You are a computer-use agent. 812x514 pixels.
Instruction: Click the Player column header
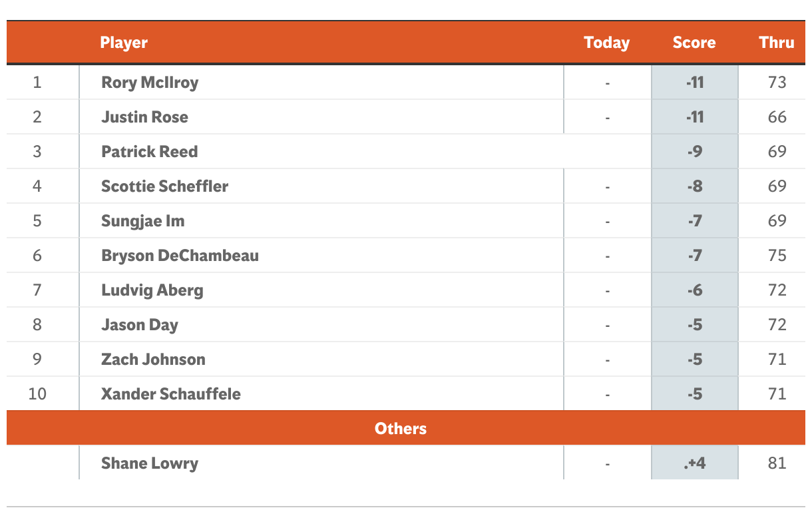click(124, 43)
